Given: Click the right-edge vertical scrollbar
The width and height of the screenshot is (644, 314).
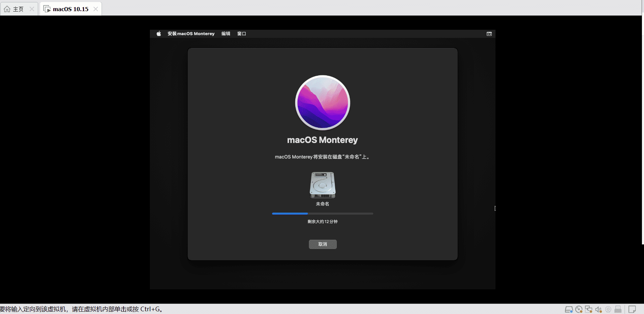Looking at the screenshot, I should (x=643, y=128).
